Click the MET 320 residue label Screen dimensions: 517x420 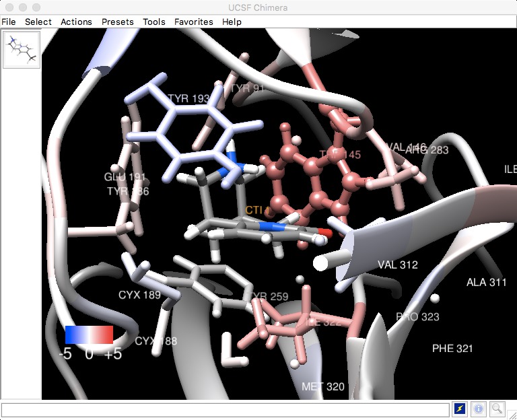click(323, 386)
